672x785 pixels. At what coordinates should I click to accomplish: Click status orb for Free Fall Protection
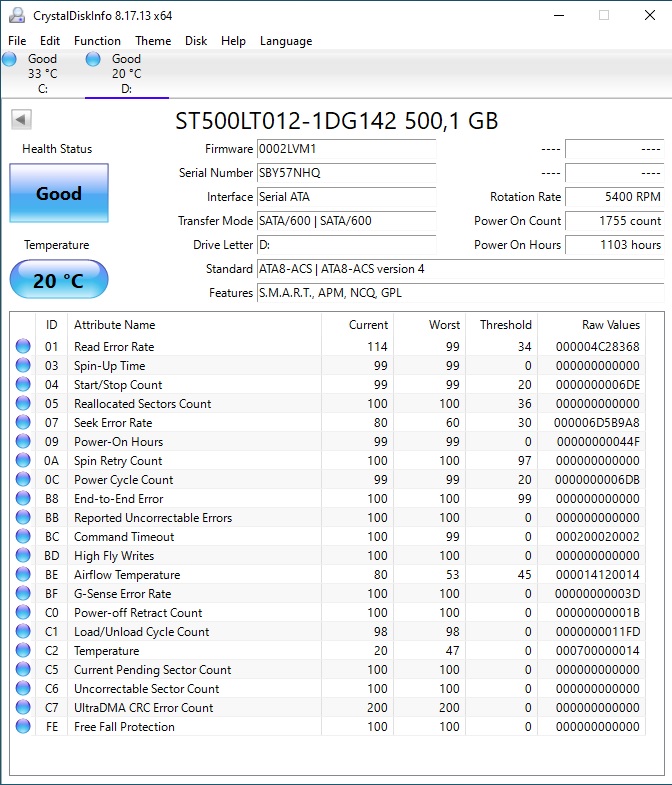[x=23, y=726]
